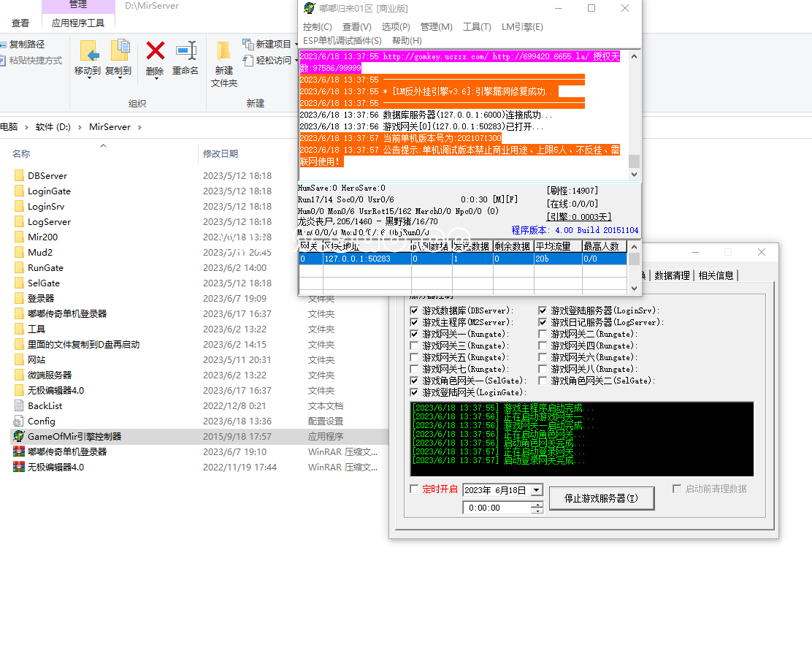Open the 选项(P) menu
Viewport: 812px width, 645px height.
pyautogui.click(x=396, y=27)
